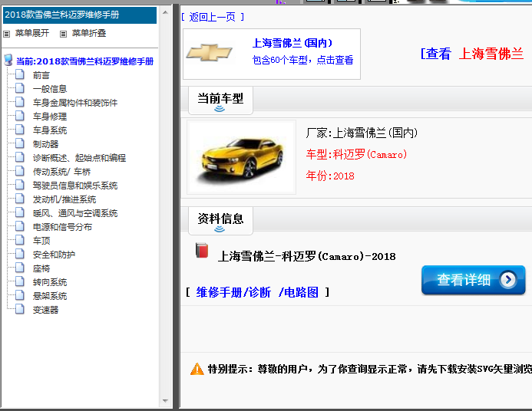
Task: Click the red book icon beside 上海雪佛兰-科迈罗
Action: tap(202, 251)
